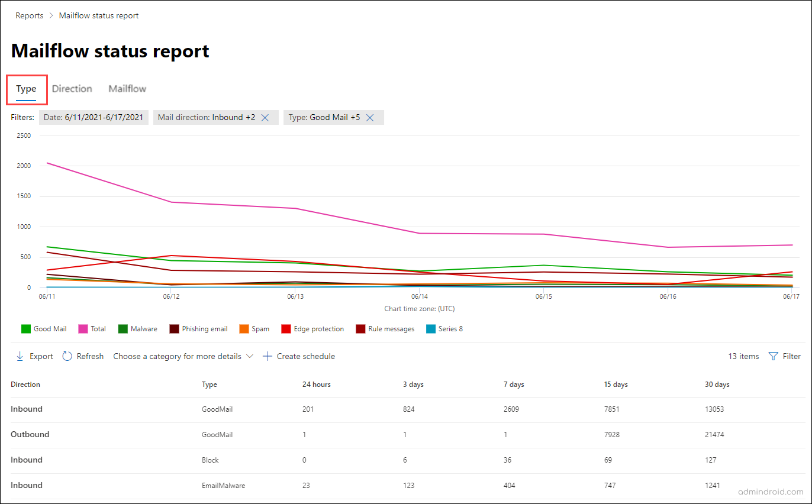Screen dimensions: 812x504
Task: Switch to the Mailflow tab
Action: [127, 88]
